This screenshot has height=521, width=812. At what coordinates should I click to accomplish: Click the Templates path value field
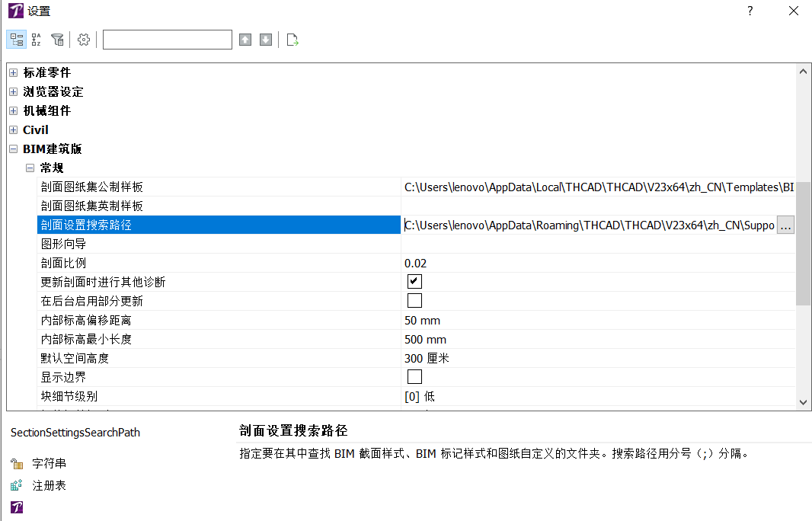click(x=599, y=187)
